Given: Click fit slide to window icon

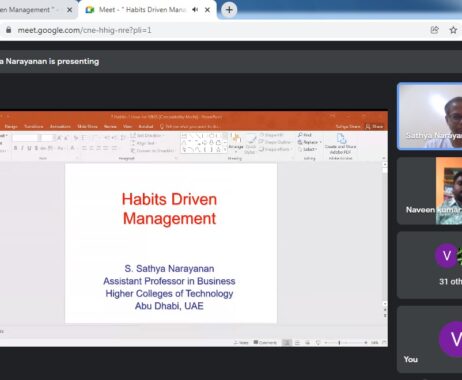Looking at the screenshot, I should pyautogui.click(x=384, y=343).
